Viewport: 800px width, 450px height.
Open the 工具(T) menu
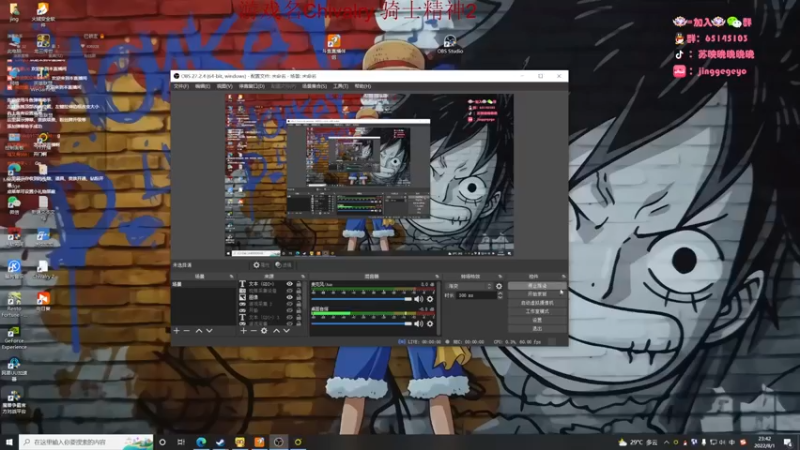[x=340, y=86]
